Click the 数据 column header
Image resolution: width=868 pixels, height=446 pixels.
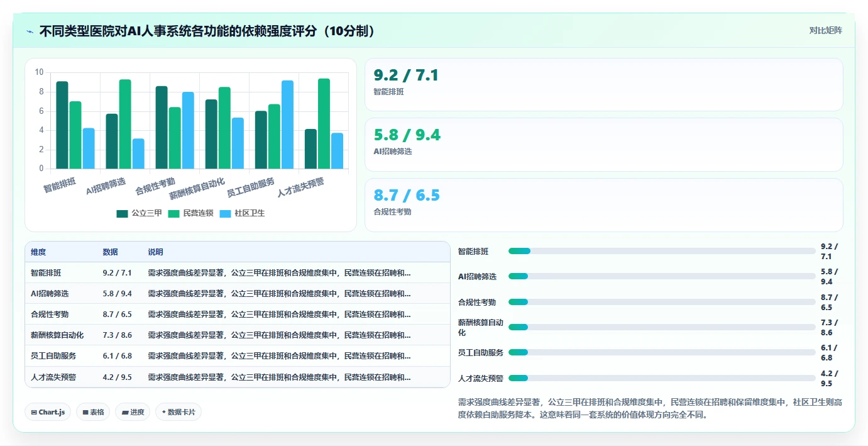coord(110,252)
